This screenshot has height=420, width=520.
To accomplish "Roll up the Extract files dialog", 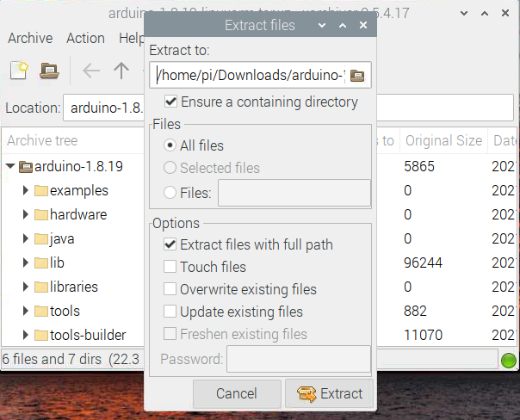I will coord(322,25).
